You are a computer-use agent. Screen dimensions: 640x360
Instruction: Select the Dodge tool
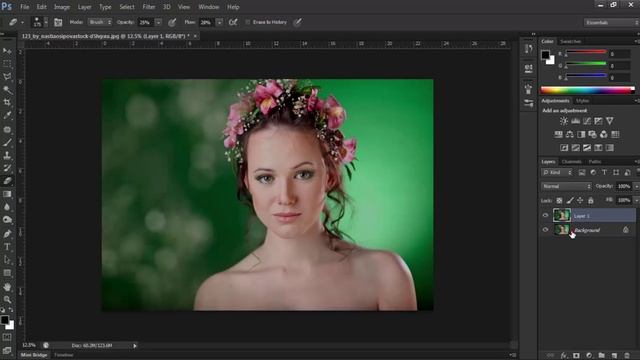7,220
